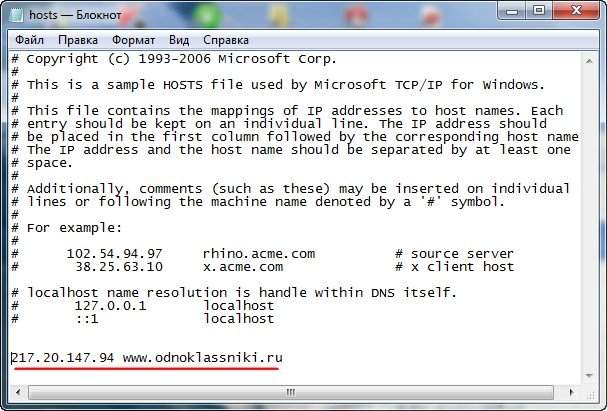Click the horizontal scrollbar thumb

290,392
